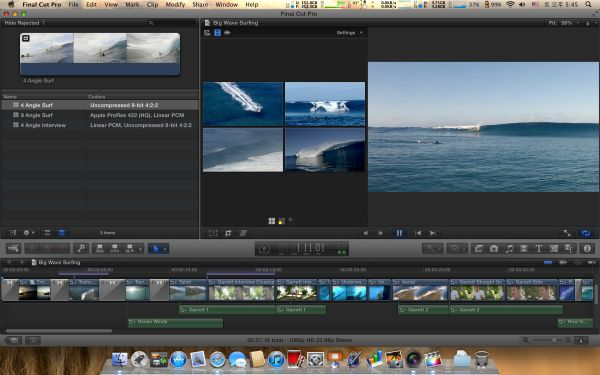600x375 pixels.
Task: Switch browser to list view
Action: pyautogui.click(x=61, y=233)
